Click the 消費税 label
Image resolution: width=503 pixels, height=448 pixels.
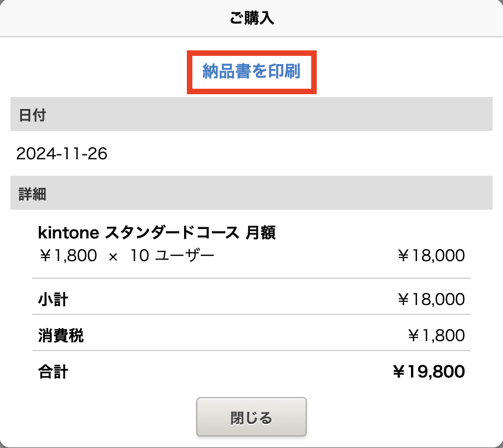(x=61, y=336)
